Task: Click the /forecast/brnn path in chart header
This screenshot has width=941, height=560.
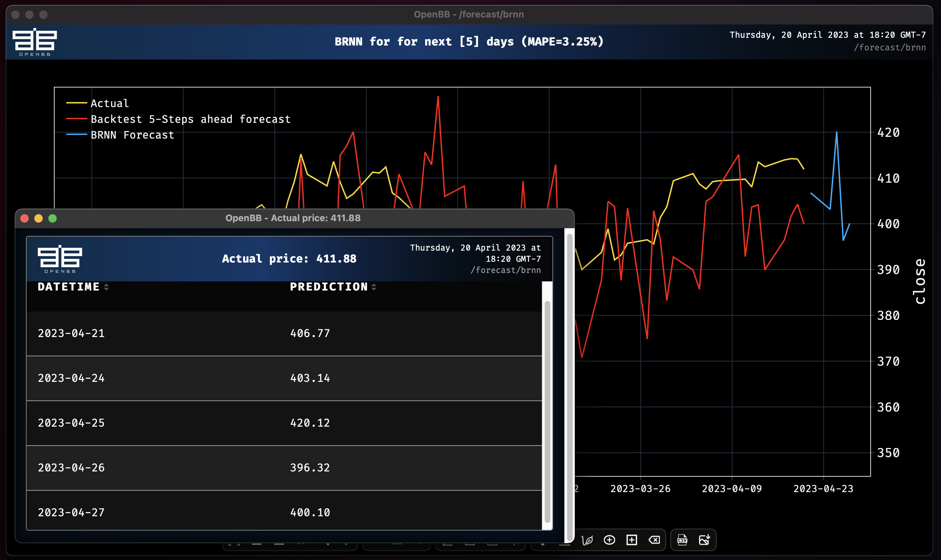Action: click(x=890, y=48)
